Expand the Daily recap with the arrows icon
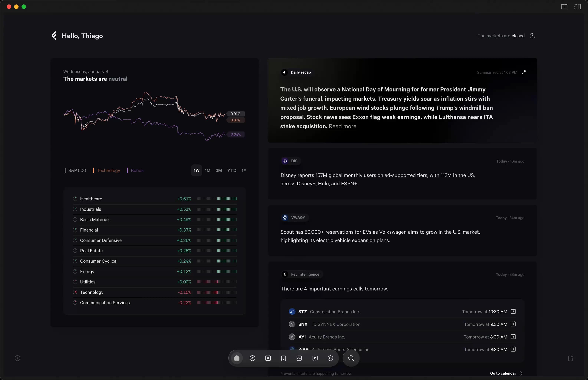 click(x=524, y=72)
